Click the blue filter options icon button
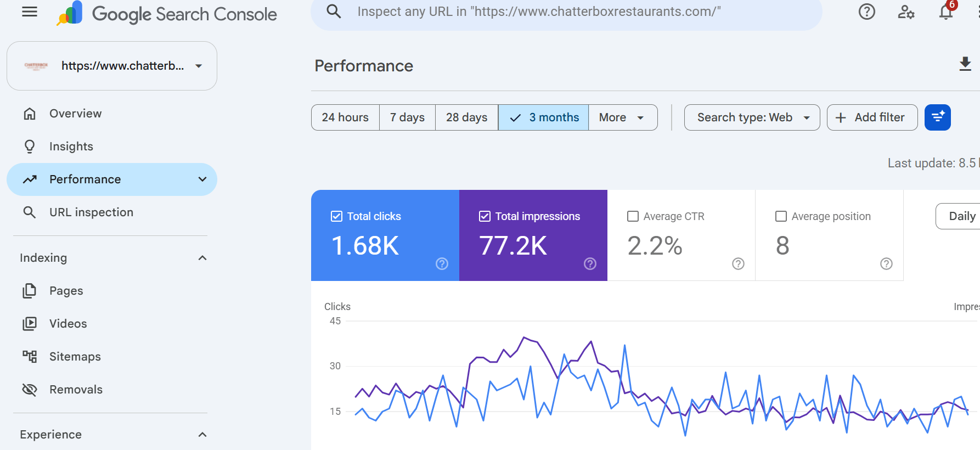Screen dimensions: 980x450 click(938, 117)
